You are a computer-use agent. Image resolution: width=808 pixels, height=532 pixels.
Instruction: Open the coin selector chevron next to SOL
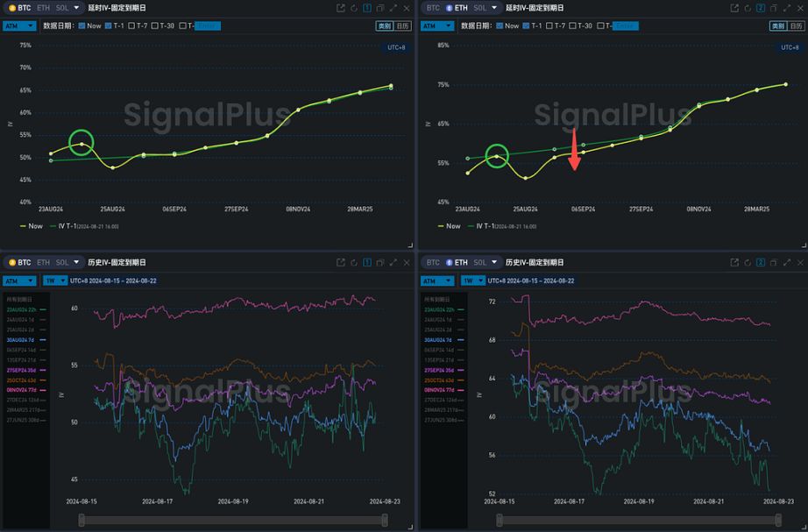tap(75, 7)
